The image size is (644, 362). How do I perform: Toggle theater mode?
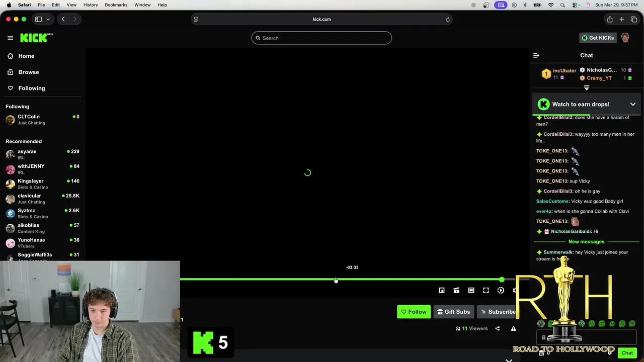click(x=471, y=290)
